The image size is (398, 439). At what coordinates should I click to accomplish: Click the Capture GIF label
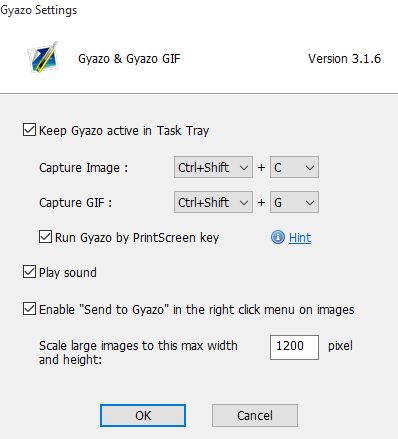(x=75, y=202)
